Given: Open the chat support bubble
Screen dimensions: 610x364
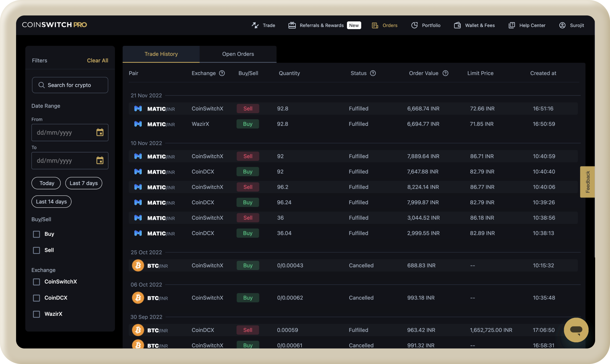Looking at the screenshot, I should 576,330.
